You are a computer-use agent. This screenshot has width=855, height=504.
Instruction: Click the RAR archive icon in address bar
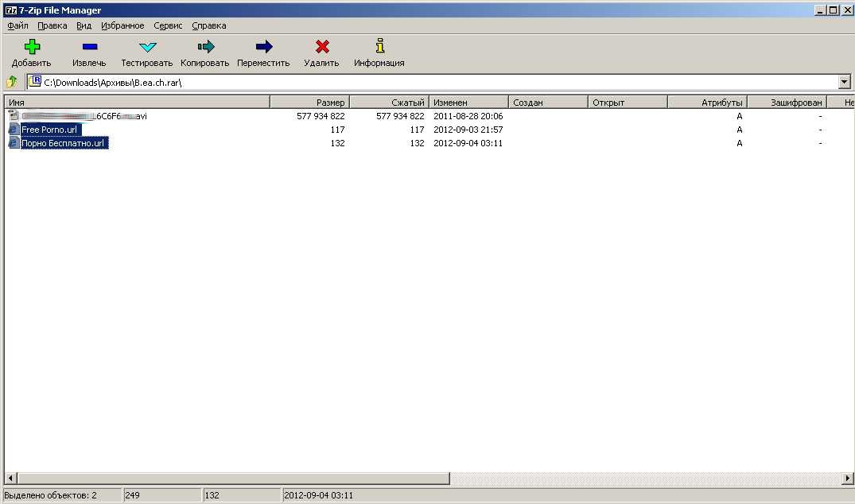(x=35, y=82)
